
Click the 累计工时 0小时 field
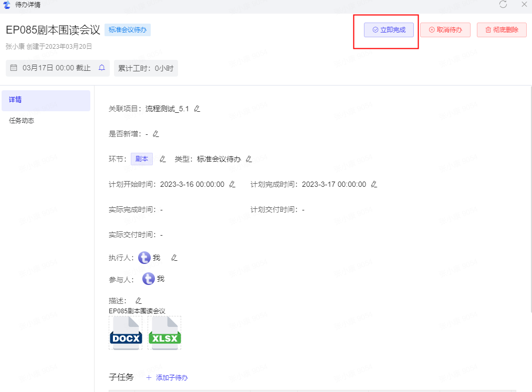coord(146,68)
